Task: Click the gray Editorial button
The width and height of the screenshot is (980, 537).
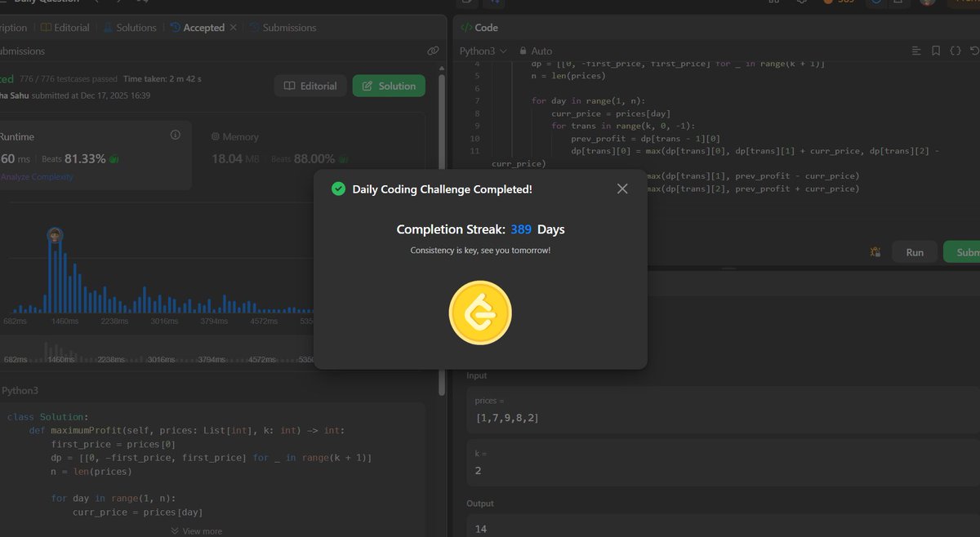Action: [310, 86]
